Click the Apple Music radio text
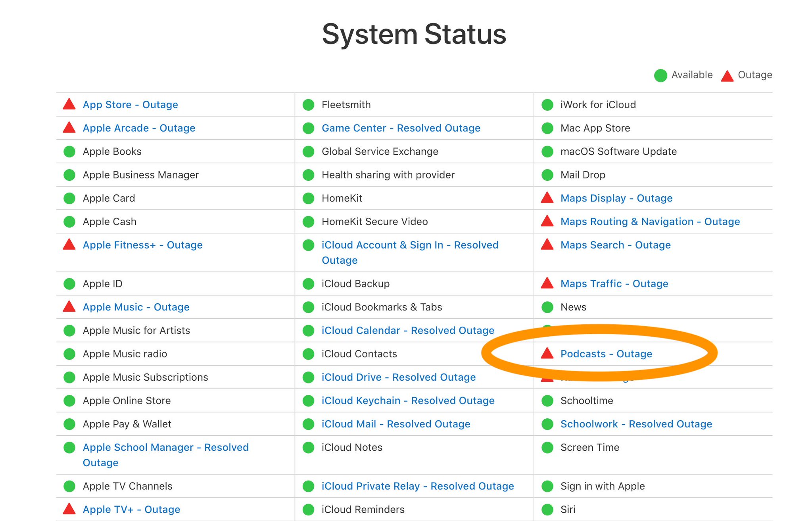Viewport: 812px width, 521px height. click(125, 354)
